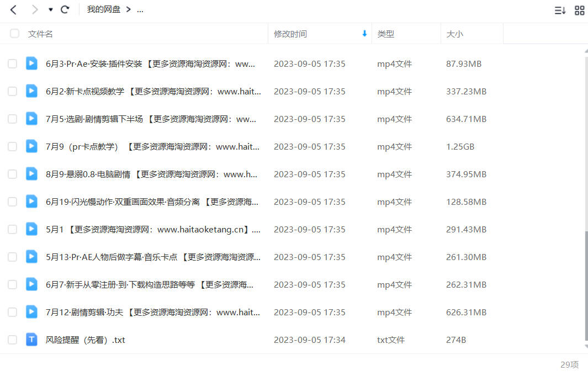The image size is (588, 376).
Task: Click video icon of 7月9 (pr卡点教学)
Action: coord(31,146)
